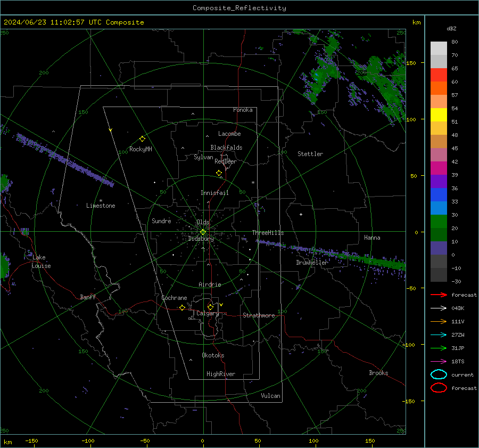Click the RedDeer city label
479x448 pixels.
click(226, 161)
